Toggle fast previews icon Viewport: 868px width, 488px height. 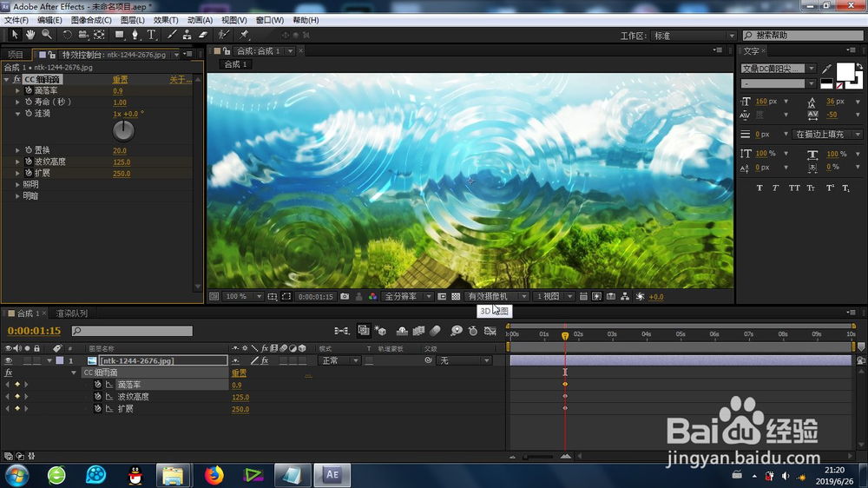click(597, 296)
